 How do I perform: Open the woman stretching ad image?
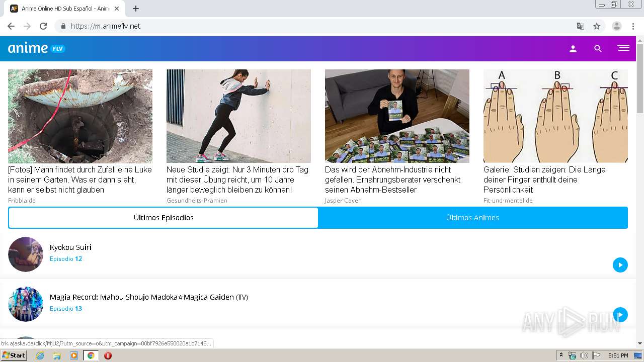click(238, 116)
